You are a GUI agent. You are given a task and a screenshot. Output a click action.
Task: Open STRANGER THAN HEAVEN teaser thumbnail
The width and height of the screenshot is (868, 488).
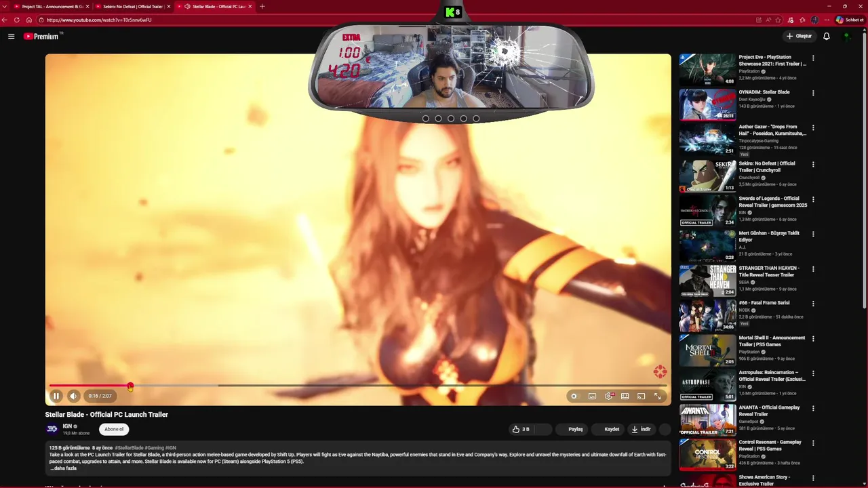click(707, 280)
